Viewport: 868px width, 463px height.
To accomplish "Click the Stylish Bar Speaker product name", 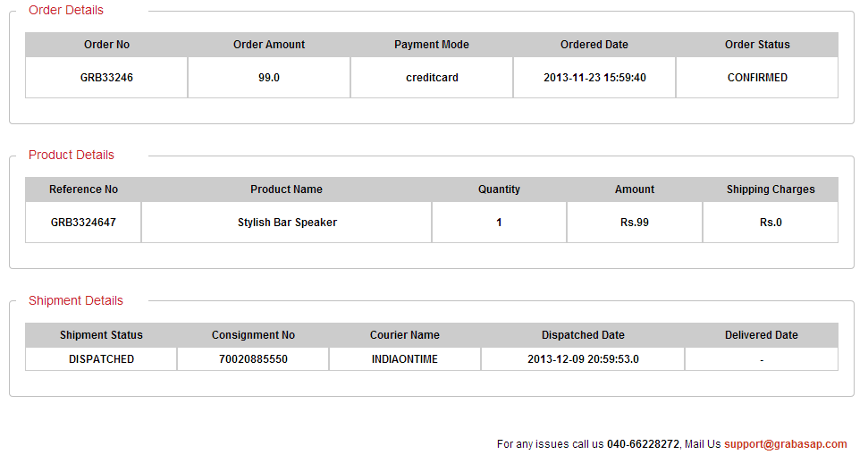I will point(287,222).
